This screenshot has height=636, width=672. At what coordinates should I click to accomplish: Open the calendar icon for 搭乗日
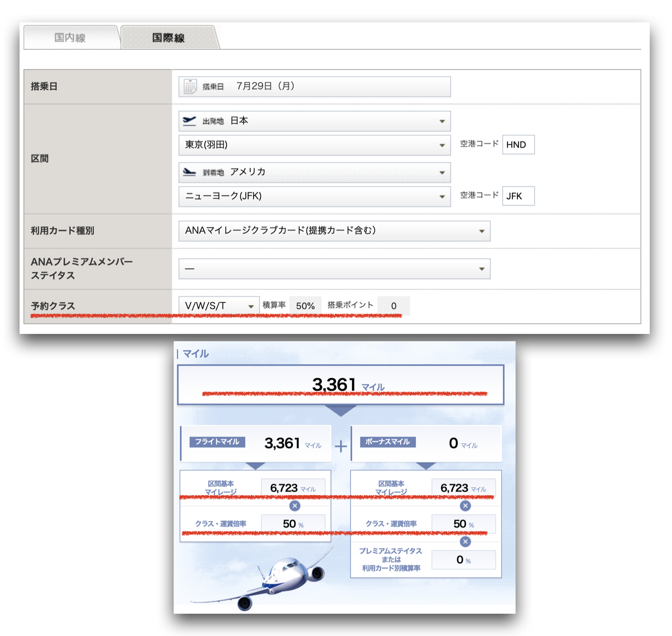pos(190,86)
